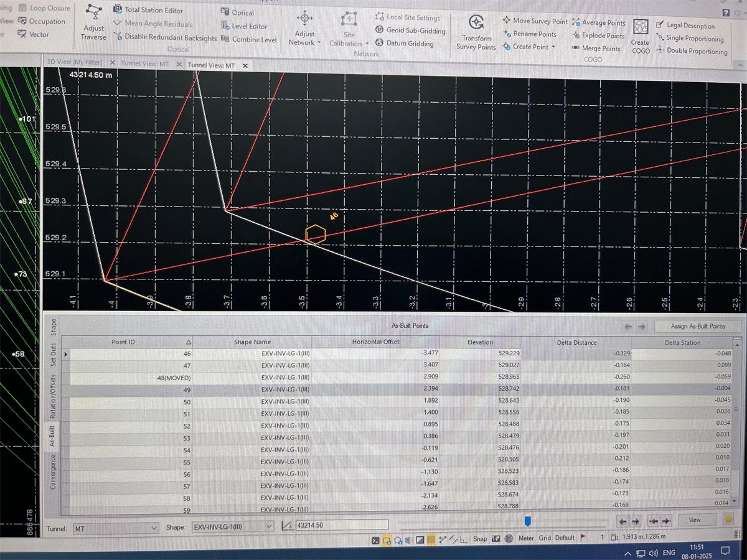The width and height of the screenshot is (747, 560).
Task: Switch to the 3D View [My Filter] tab
Action: (x=73, y=63)
